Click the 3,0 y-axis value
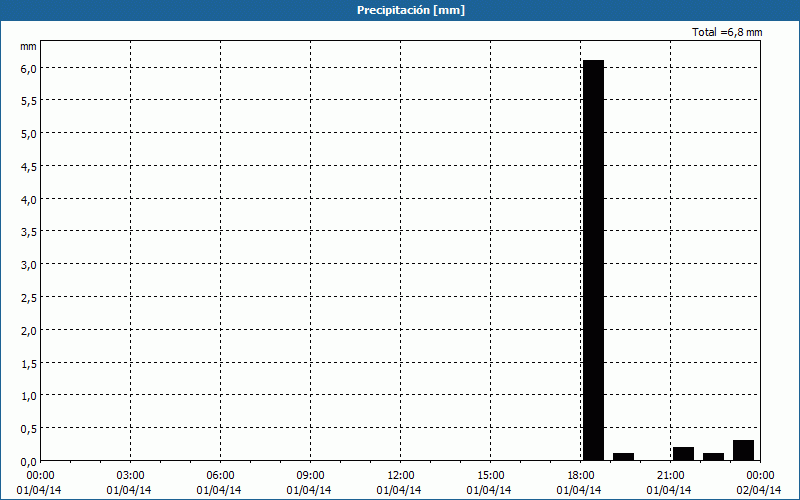The width and height of the screenshot is (800, 500). tap(29, 265)
